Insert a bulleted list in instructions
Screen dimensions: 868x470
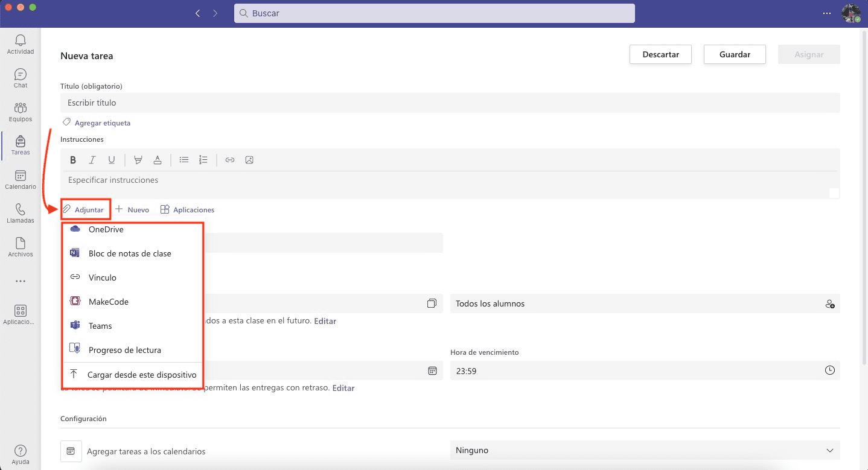(184, 160)
